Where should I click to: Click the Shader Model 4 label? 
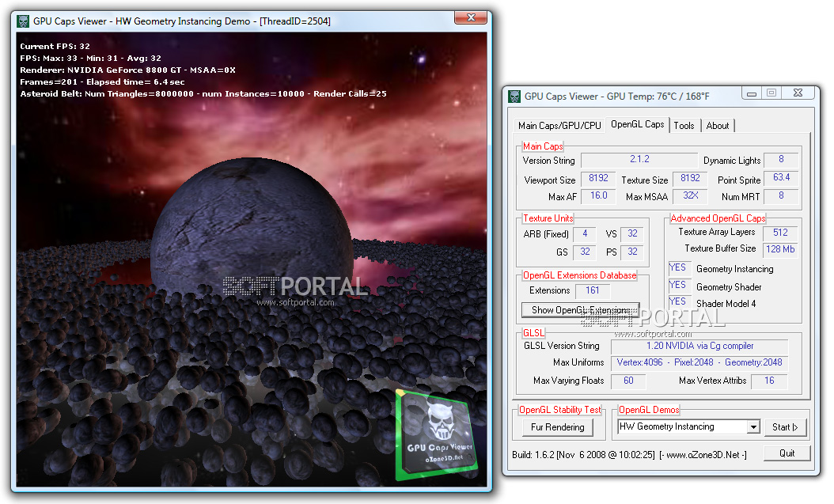(726, 304)
